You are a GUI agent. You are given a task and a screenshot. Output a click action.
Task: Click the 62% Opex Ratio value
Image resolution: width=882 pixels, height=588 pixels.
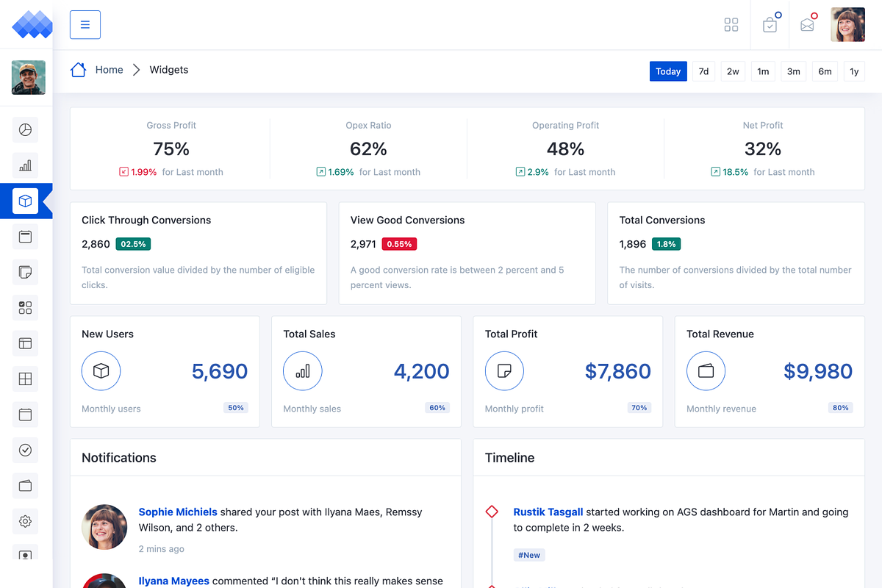[x=368, y=149]
